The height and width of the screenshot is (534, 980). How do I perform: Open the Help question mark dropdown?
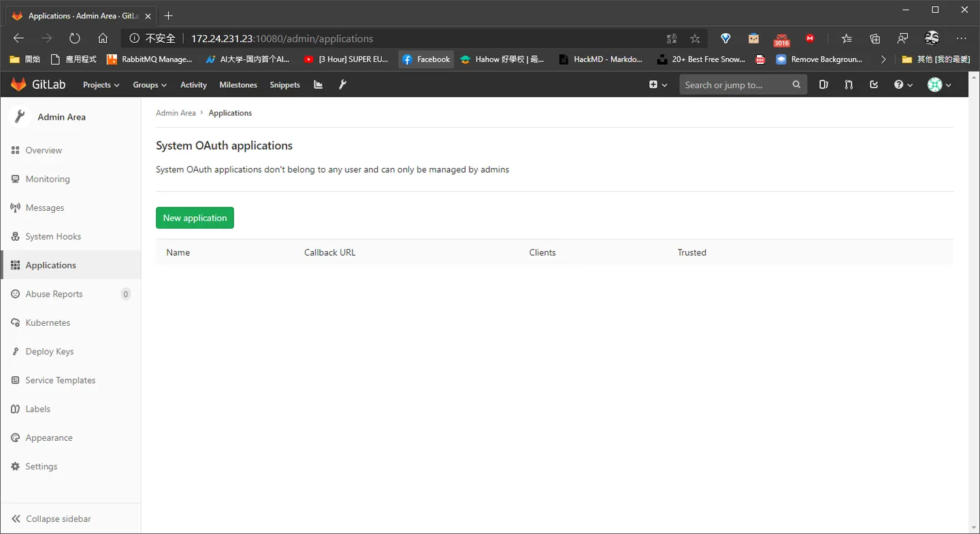pyautogui.click(x=903, y=85)
